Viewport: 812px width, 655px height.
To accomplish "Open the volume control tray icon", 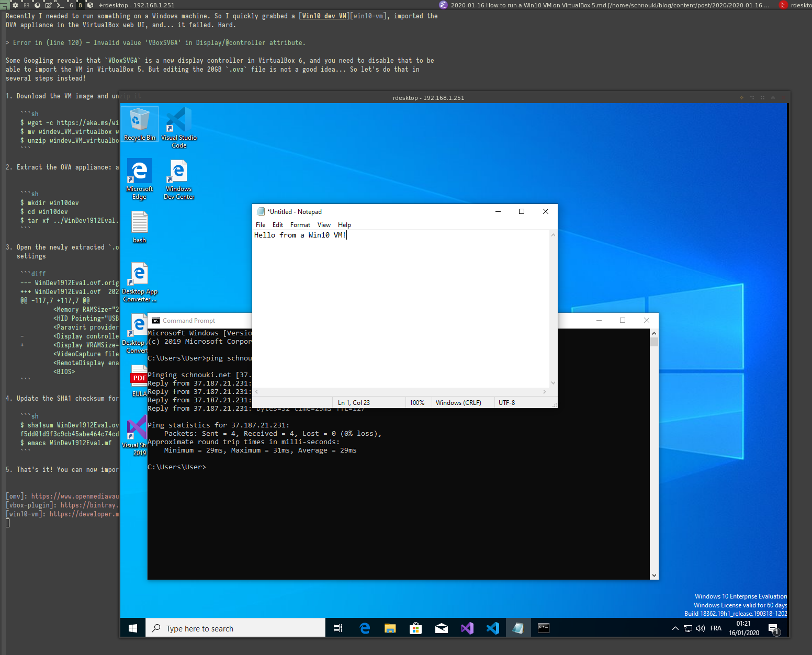I will tap(701, 628).
